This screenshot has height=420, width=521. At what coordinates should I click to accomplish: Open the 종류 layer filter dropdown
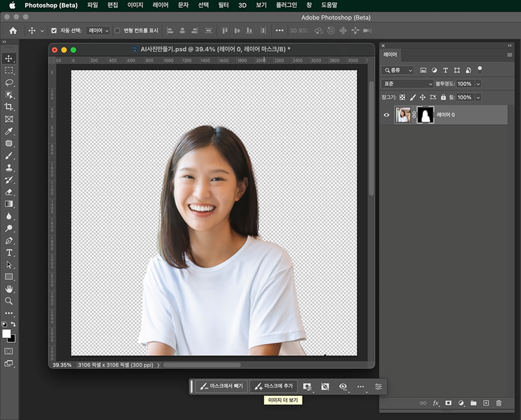(398, 70)
